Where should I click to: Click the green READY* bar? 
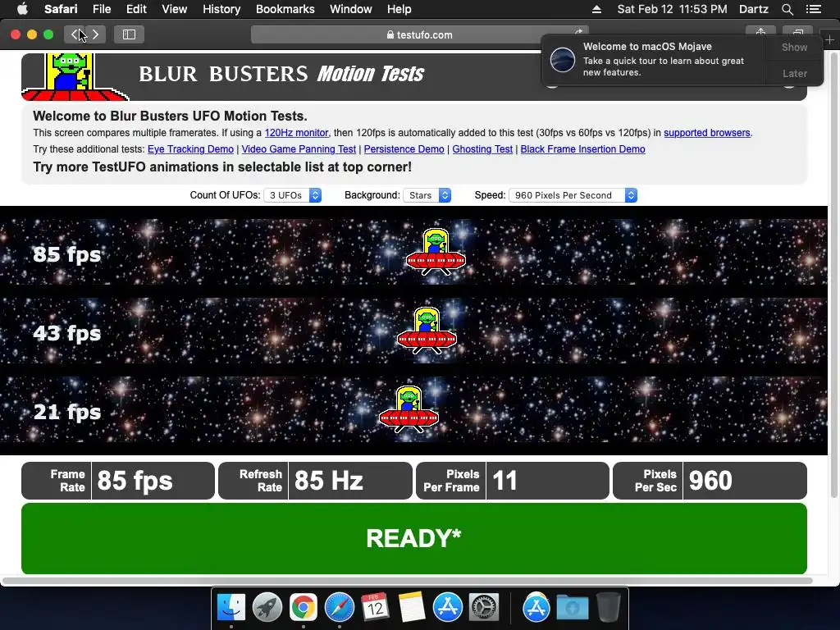click(413, 538)
